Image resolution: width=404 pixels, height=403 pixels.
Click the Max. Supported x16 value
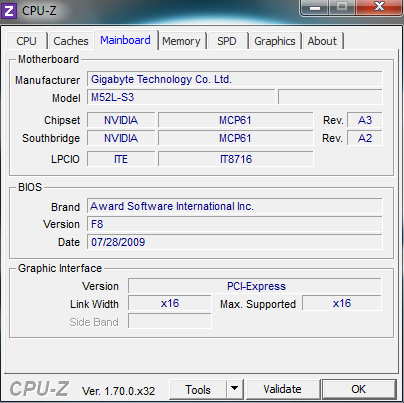click(342, 303)
